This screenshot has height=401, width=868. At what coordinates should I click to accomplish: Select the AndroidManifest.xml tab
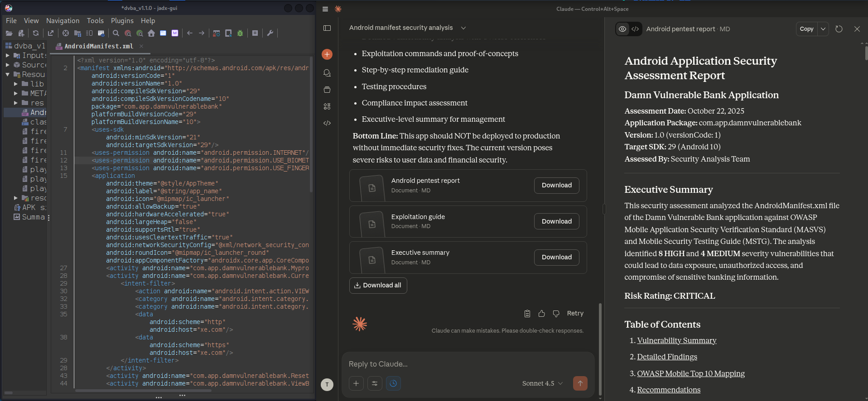pyautogui.click(x=98, y=46)
